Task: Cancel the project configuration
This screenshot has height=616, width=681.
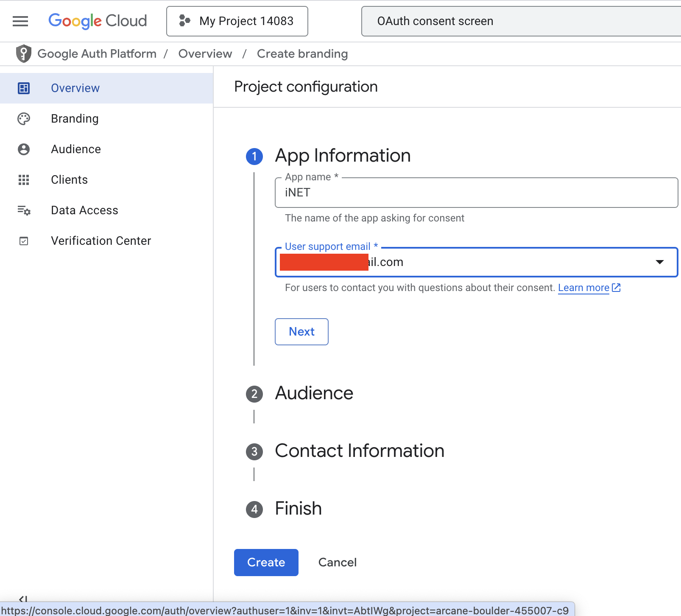Action: tap(338, 563)
